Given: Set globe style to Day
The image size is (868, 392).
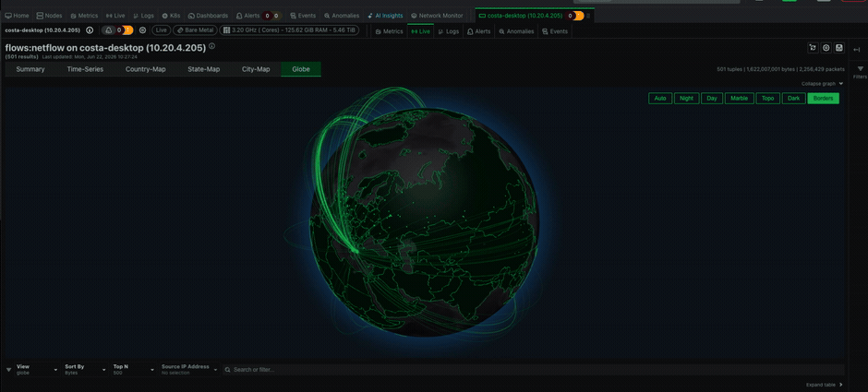Looking at the screenshot, I should pyautogui.click(x=712, y=99).
